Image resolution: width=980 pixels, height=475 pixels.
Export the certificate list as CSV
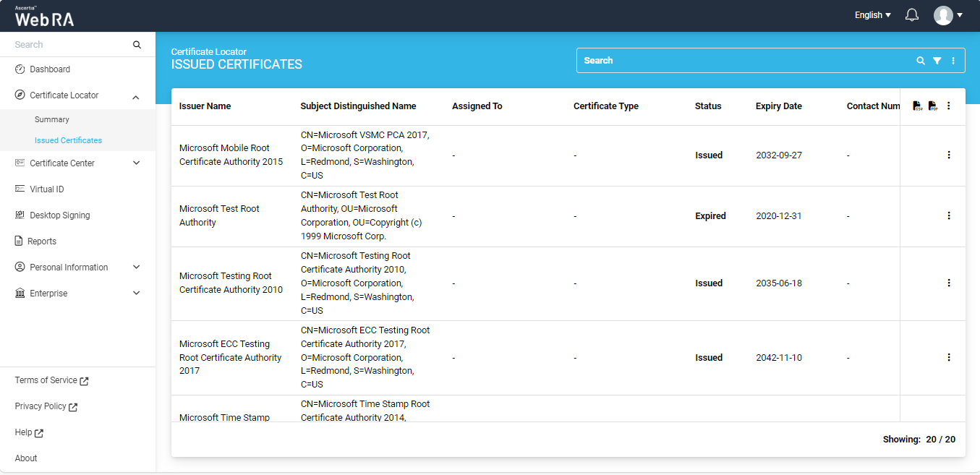point(917,106)
